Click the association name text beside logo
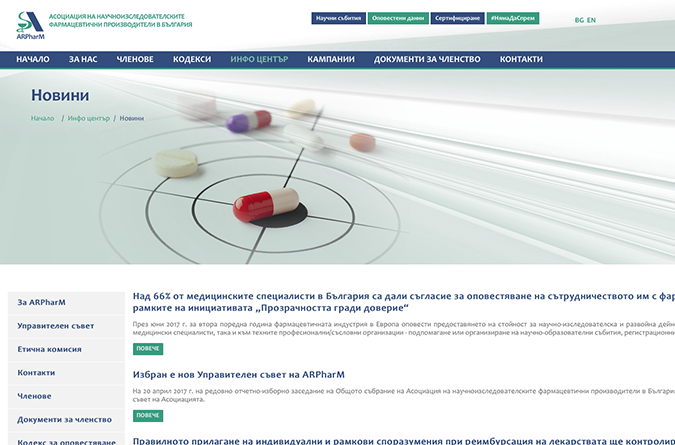Screen dimensions: 675x445 point(121,21)
